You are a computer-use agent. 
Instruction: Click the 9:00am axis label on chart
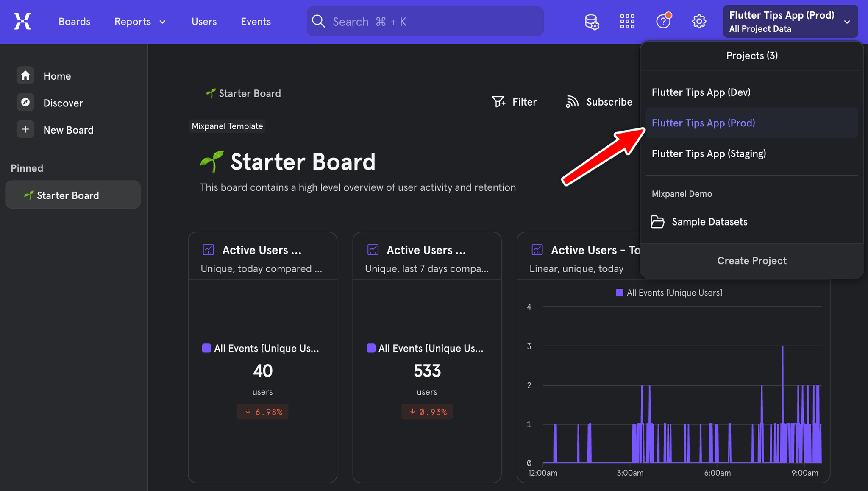tap(805, 473)
